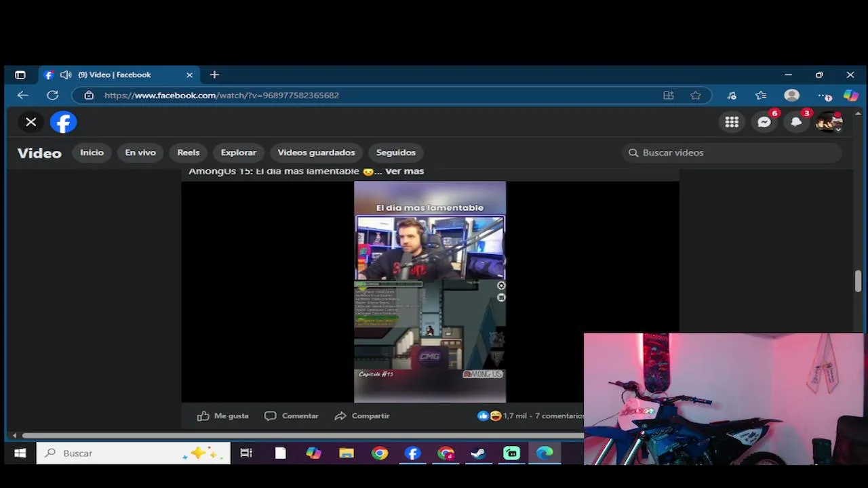Reload the Facebook page
868x488 pixels.
coord(52,96)
